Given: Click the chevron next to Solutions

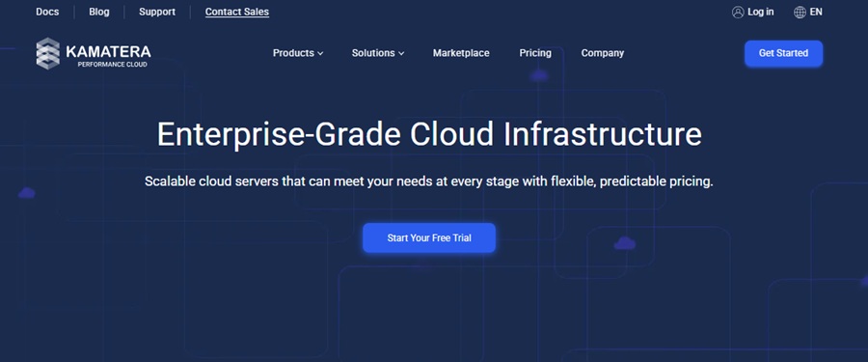Looking at the screenshot, I should click(401, 54).
